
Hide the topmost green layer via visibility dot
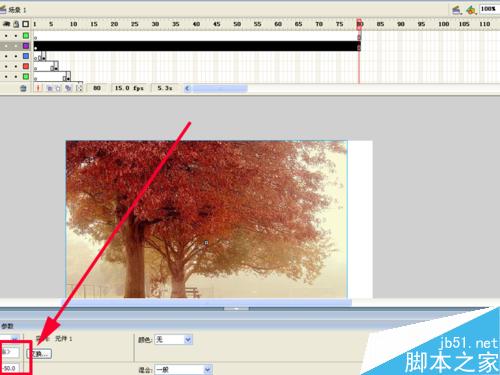coord(6,36)
